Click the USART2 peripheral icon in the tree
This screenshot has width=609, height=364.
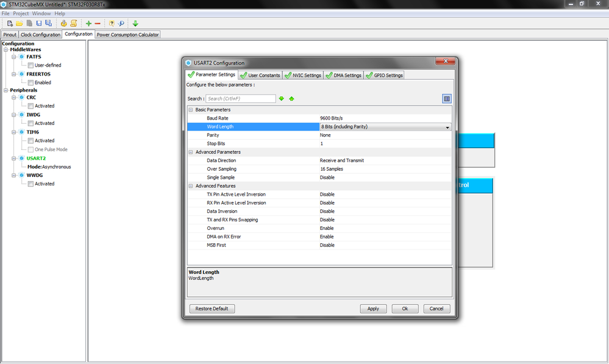(22, 158)
